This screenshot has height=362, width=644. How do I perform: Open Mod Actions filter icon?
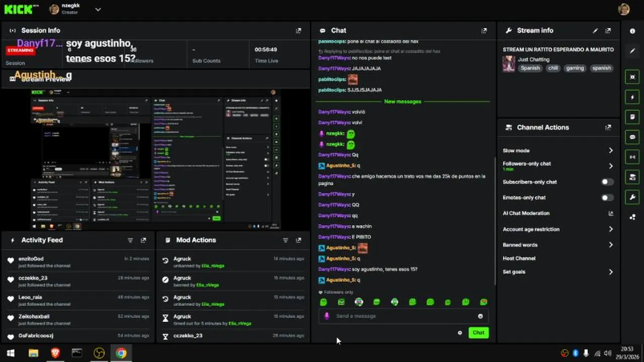(x=285, y=240)
